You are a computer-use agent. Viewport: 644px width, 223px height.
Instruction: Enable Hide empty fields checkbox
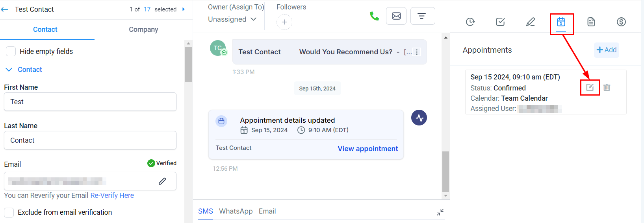pyautogui.click(x=11, y=52)
